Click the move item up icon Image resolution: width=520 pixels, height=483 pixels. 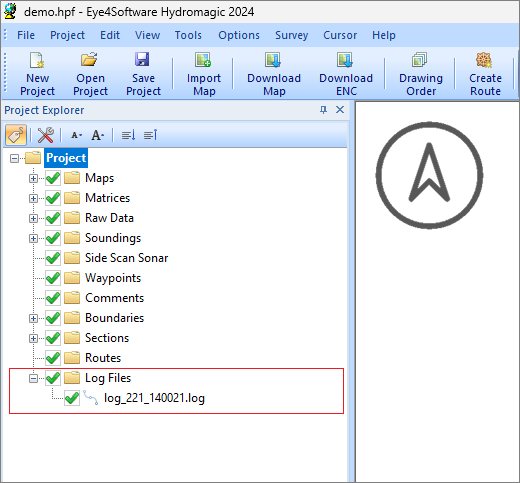point(150,135)
